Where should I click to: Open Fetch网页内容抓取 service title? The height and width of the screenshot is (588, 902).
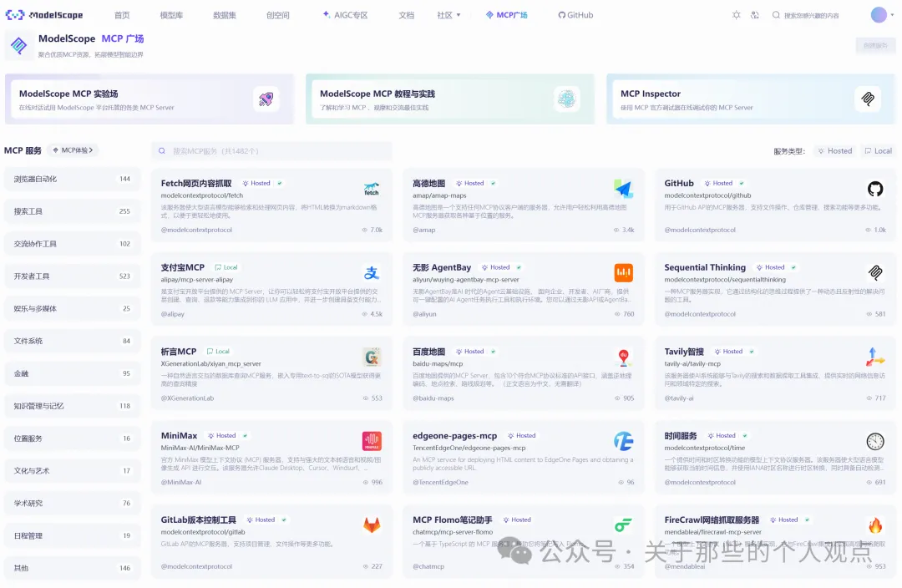coord(196,183)
